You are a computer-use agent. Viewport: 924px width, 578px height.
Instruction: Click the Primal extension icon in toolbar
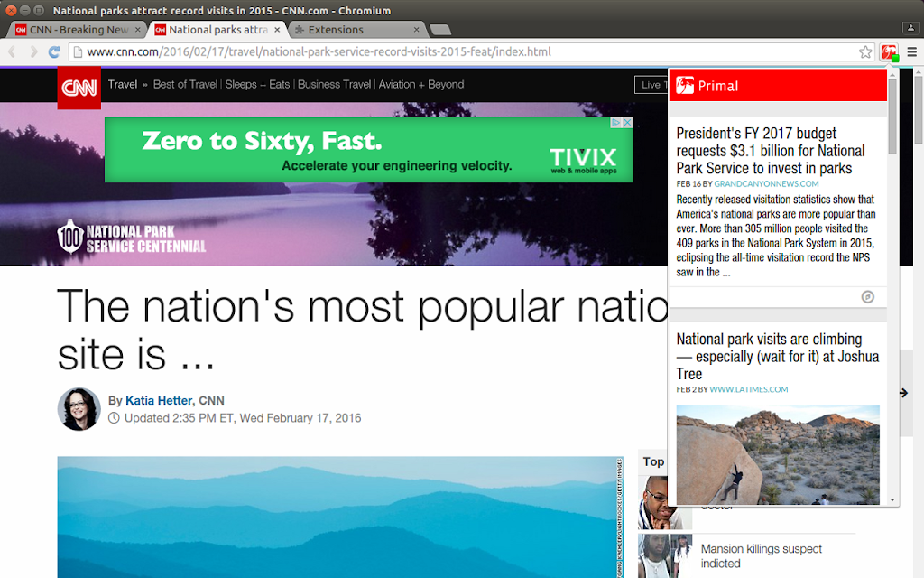[889, 52]
